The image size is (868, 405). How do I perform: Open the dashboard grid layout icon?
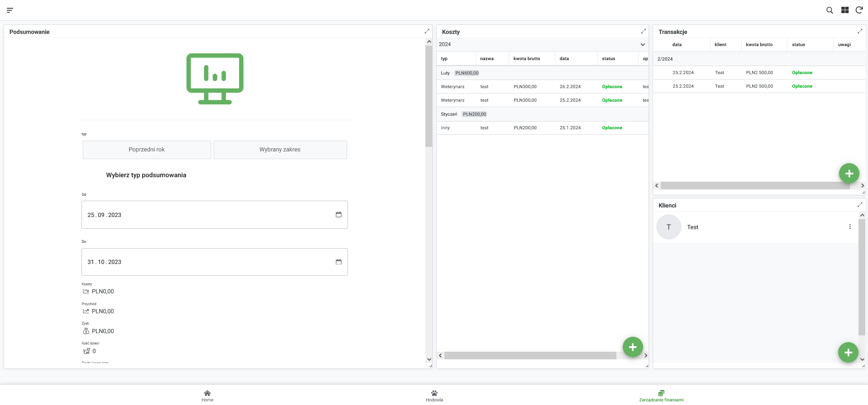click(x=844, y=10)
